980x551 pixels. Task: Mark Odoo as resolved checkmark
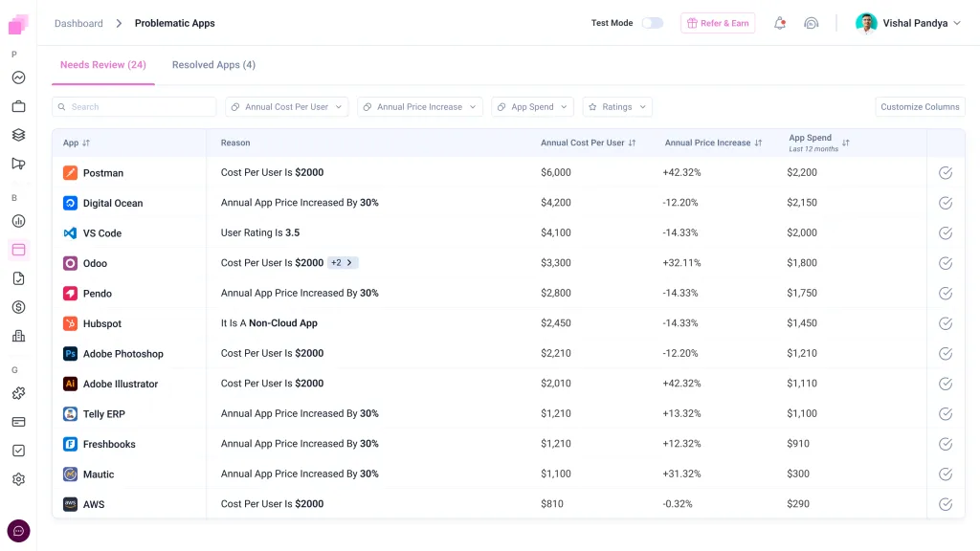coord(946,263)
